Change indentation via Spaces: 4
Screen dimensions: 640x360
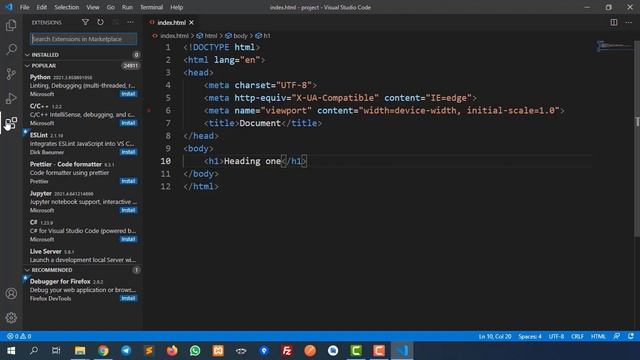point(530,336)
